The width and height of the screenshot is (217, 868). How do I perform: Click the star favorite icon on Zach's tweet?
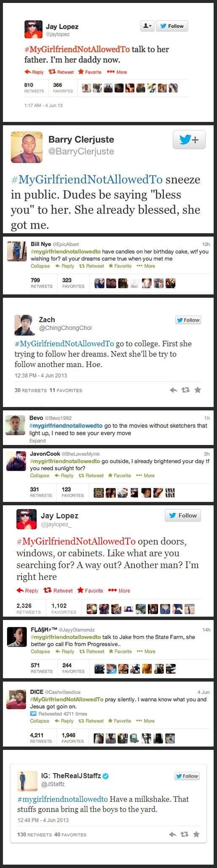198,390
